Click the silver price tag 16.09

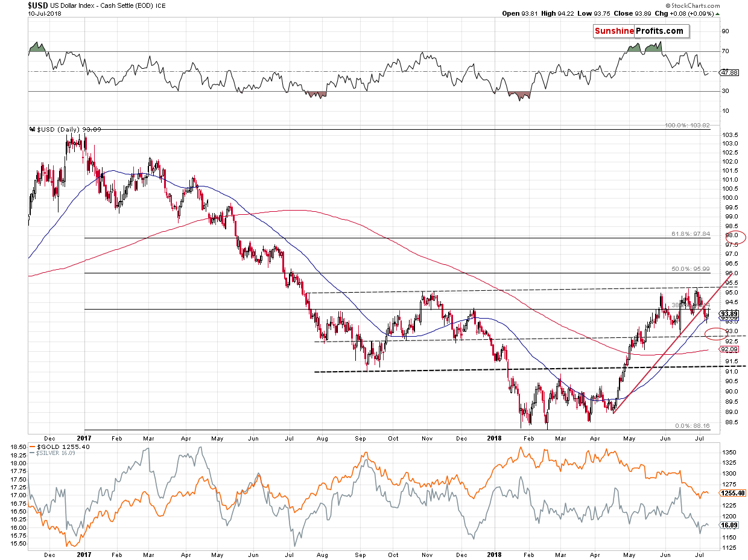coord(729,526)
